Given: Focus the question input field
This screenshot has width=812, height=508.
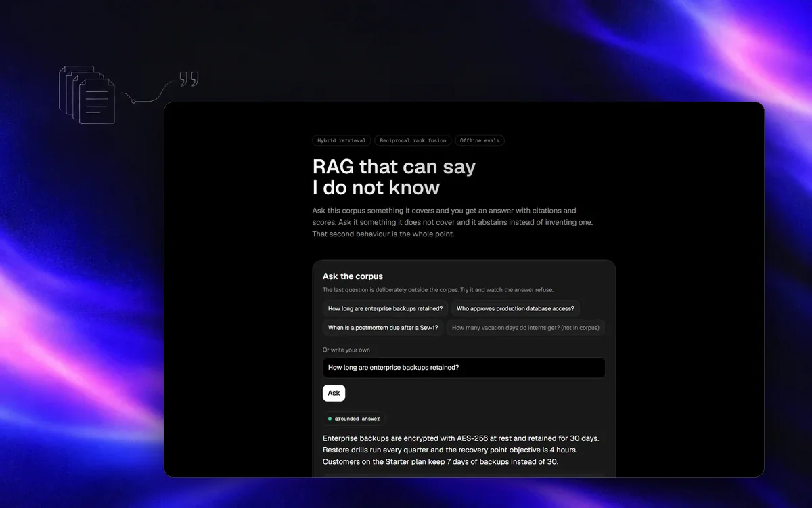Looking at the screenshot, I should tap(464, 368).
